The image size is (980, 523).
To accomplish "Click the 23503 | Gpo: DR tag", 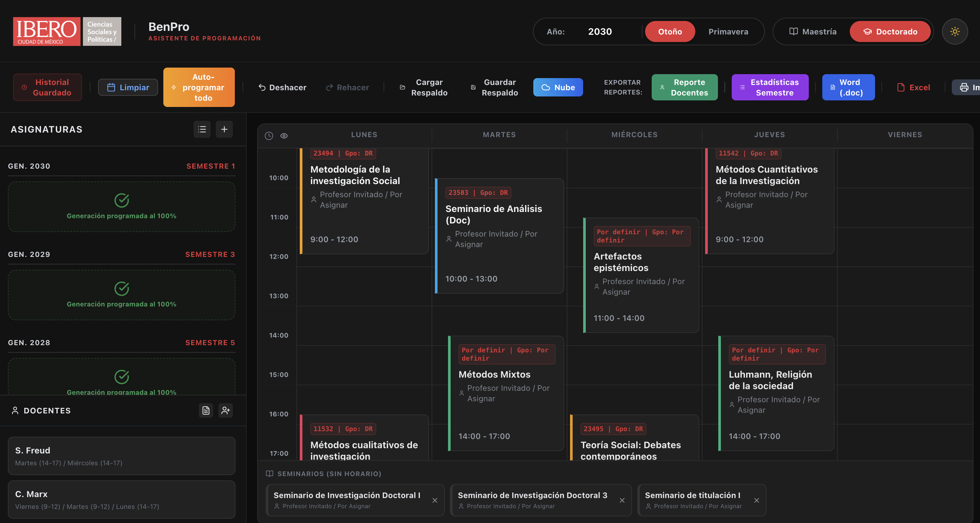I will pos(478,193).
